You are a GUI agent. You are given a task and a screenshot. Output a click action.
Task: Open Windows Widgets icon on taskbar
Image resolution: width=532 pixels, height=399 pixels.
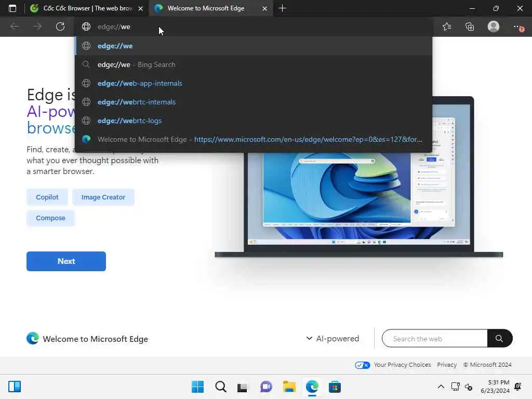click(x=15, y=387)
